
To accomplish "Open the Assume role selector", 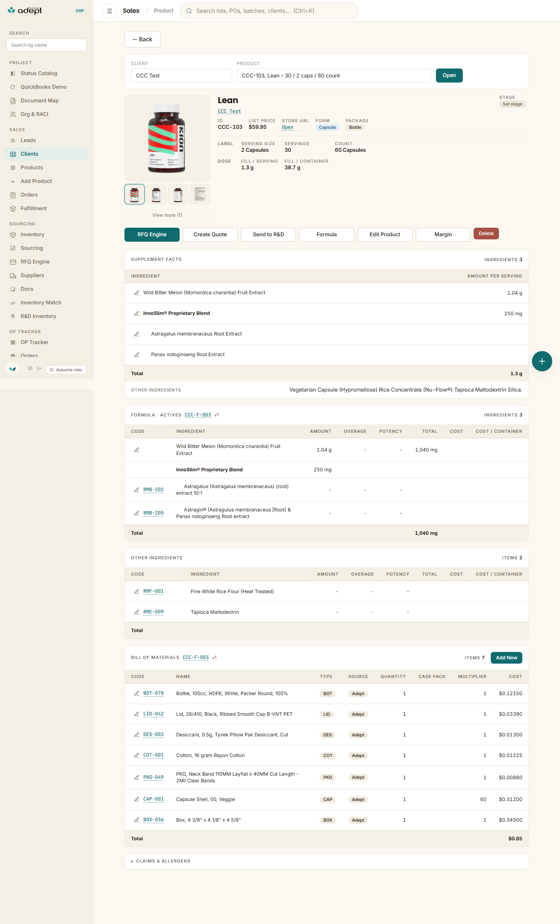I will (66, 370).
